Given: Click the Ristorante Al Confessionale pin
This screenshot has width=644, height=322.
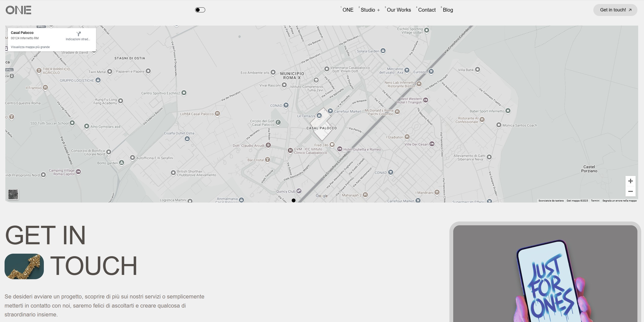Looking at the screenshot, I should tap(482, 120).
